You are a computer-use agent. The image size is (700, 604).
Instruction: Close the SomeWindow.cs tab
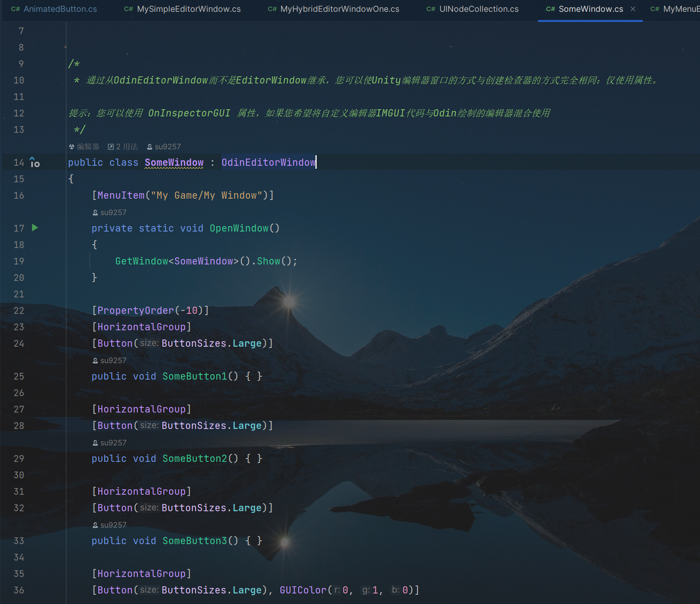633,9
